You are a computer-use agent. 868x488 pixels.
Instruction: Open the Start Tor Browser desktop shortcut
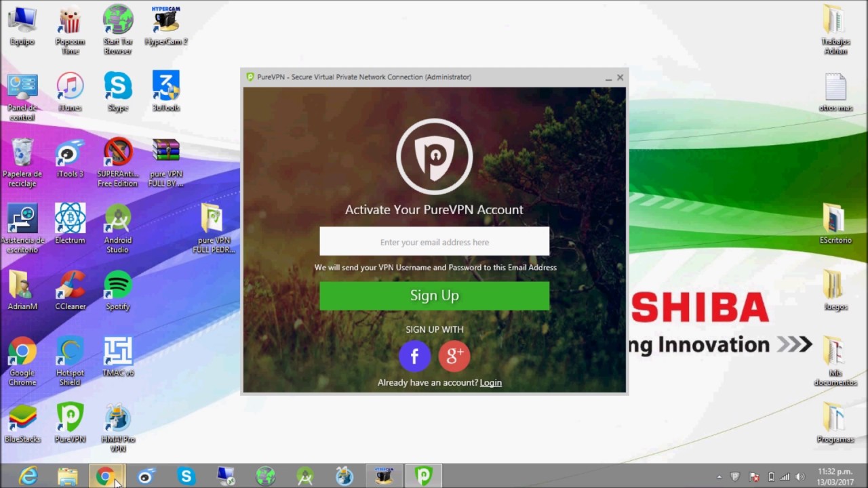click(117, 30)
